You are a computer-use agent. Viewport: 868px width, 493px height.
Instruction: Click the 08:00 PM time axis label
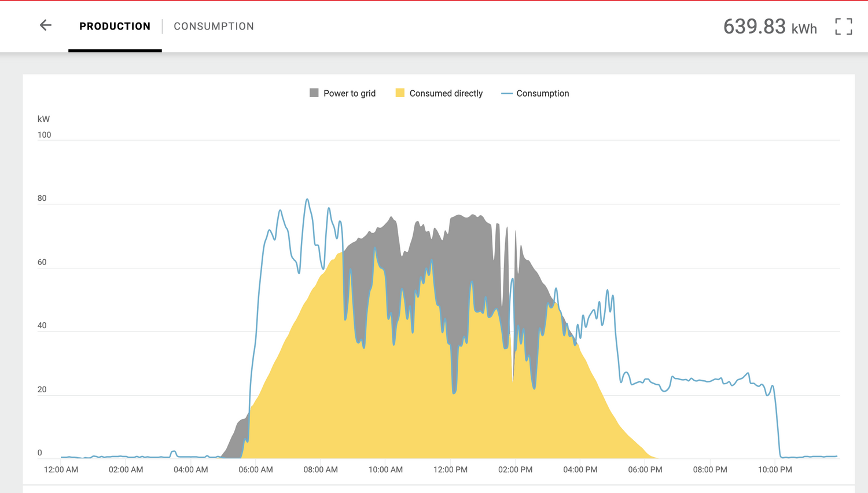tap(710, 470)
